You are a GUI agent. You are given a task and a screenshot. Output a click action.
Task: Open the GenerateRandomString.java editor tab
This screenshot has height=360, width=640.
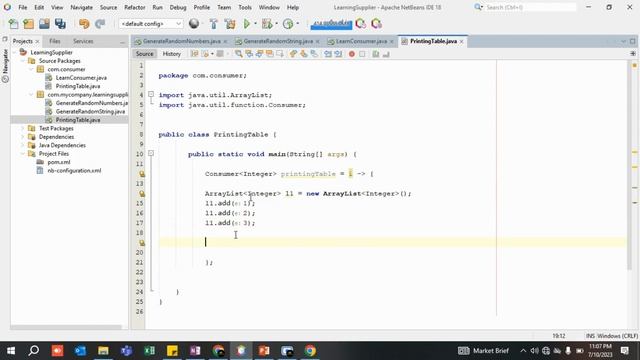tap(278, 41)
